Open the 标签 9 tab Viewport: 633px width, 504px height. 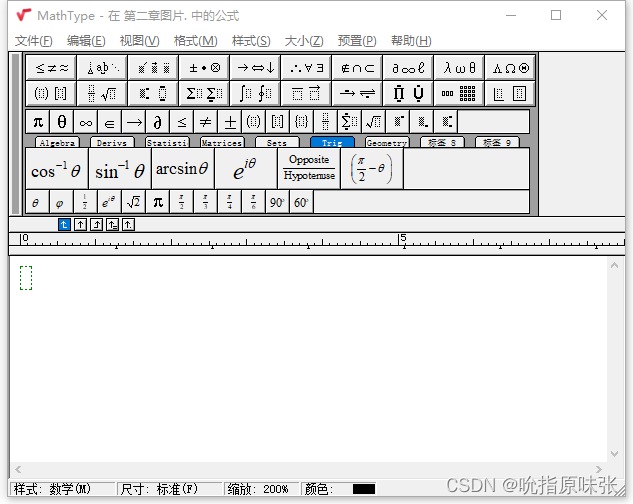[497, 143]
